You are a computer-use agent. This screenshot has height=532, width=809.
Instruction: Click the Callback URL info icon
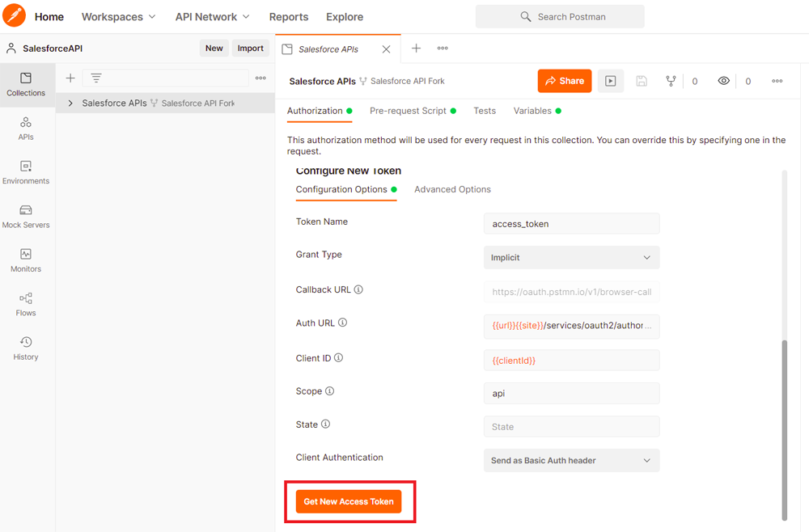coord(358,289)
